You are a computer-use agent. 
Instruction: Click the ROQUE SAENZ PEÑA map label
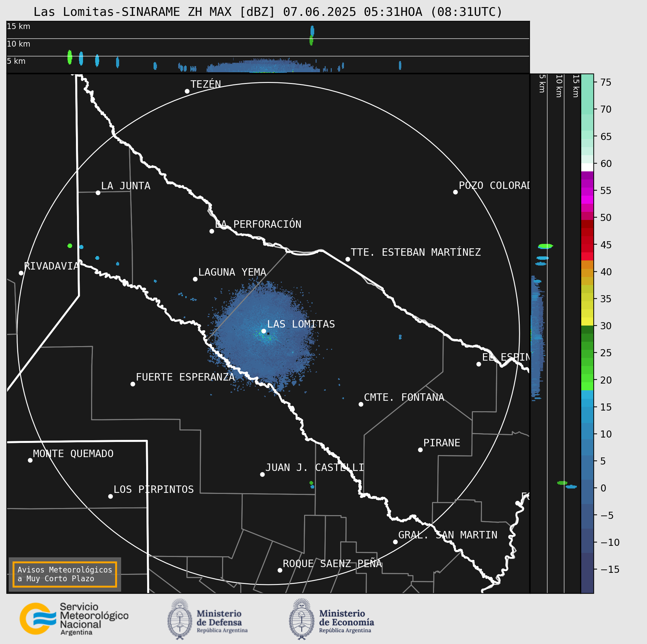pyautogui.click(x=332, y=563)
